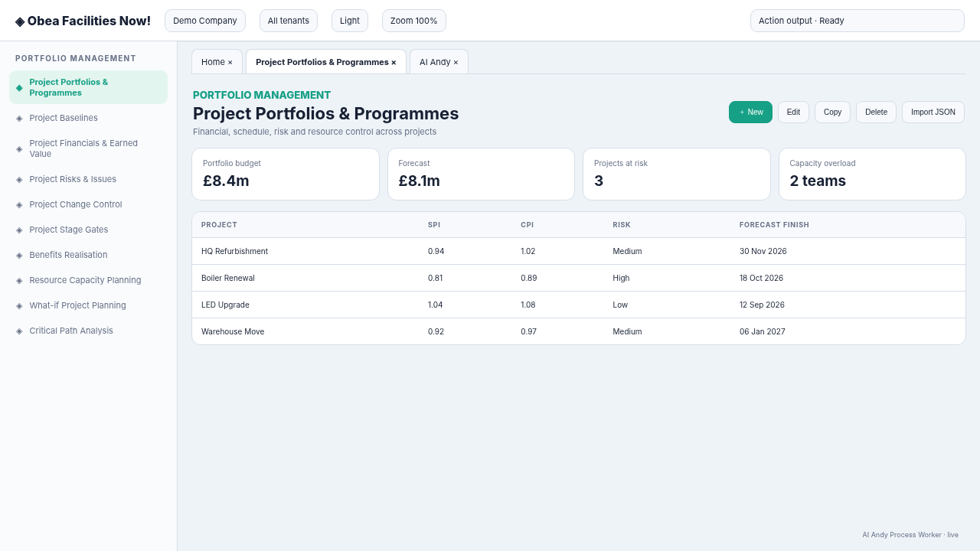Click diamond icon next to Critical Path Analysis
This screenshot has height=551, width=980.
click(19, 331)
